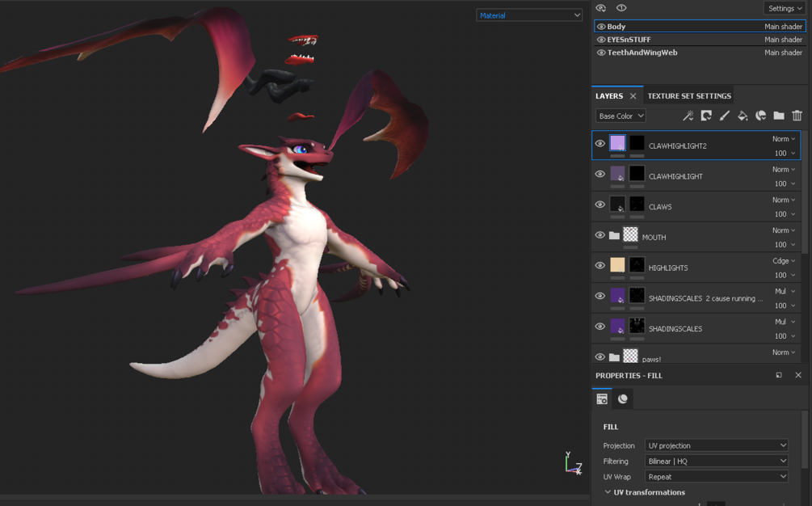The image size is (812, 506).
Task: Click the add mask icon in Layers toolbar
Action: coord(706,116)
